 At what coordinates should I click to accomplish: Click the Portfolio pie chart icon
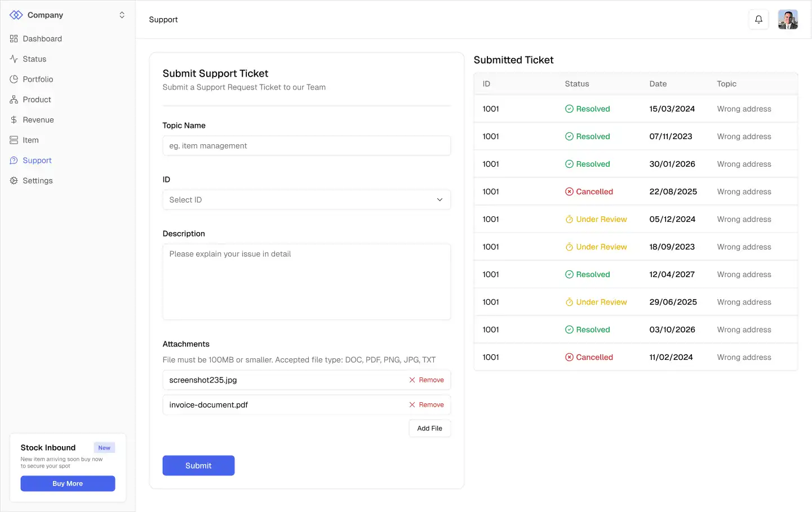(x=14, y=79)
